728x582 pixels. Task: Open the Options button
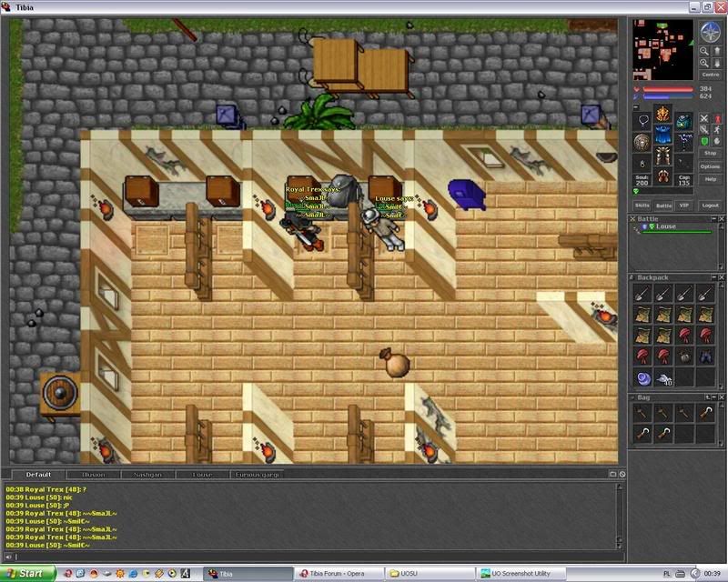[x=711, y=166]
